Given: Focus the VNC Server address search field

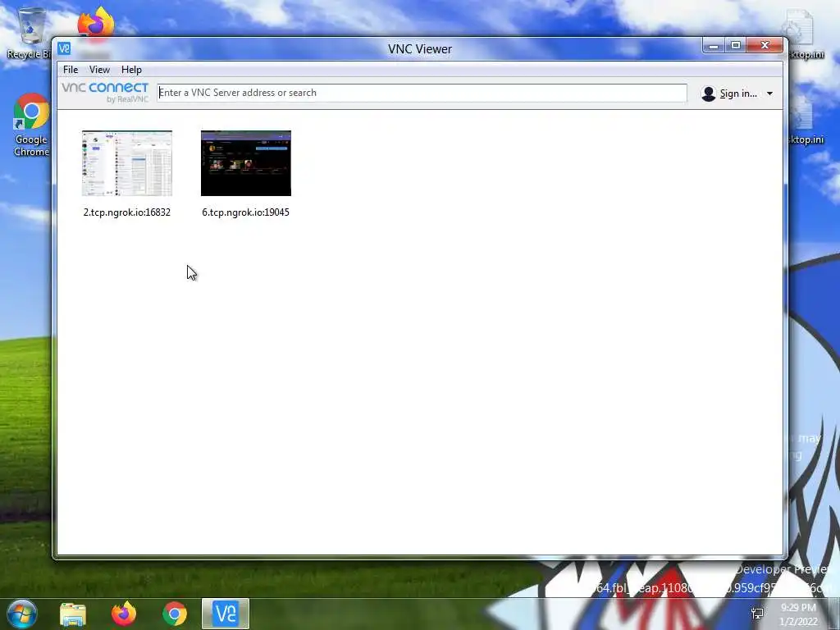Looking at the screenshot, I should (x=422, y=93).
